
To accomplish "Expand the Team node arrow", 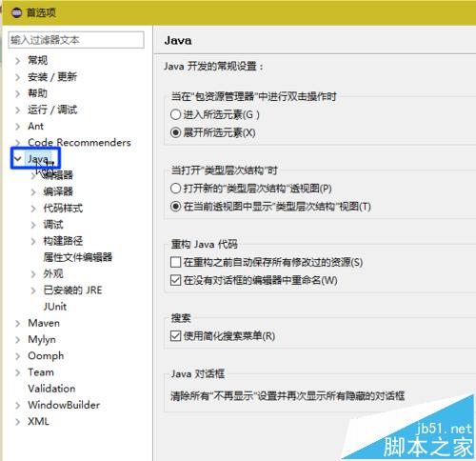I will (18, 372).
